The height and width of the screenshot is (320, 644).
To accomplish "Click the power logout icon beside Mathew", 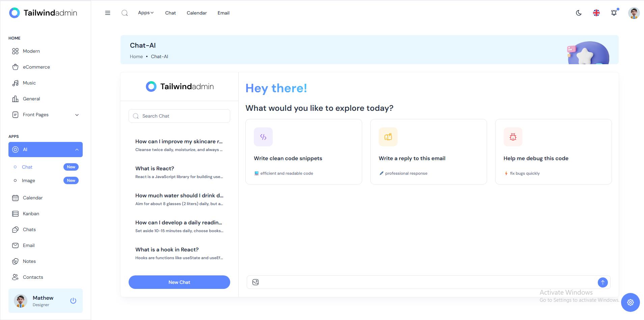I will tap(73, 301).
